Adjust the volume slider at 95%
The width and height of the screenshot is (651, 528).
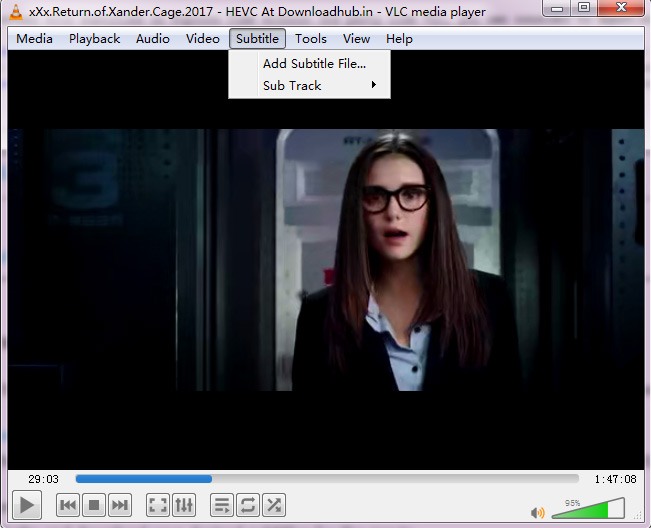[x=588, y=508]
